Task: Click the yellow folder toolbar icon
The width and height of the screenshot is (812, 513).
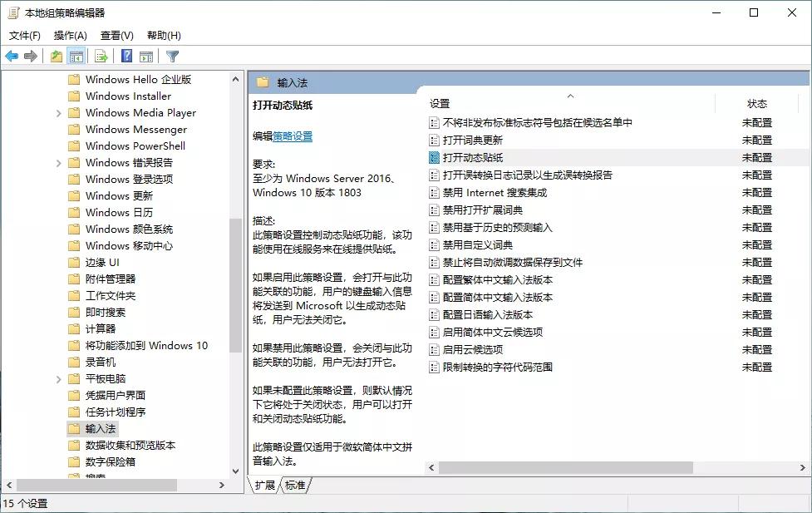Action: 57,56
